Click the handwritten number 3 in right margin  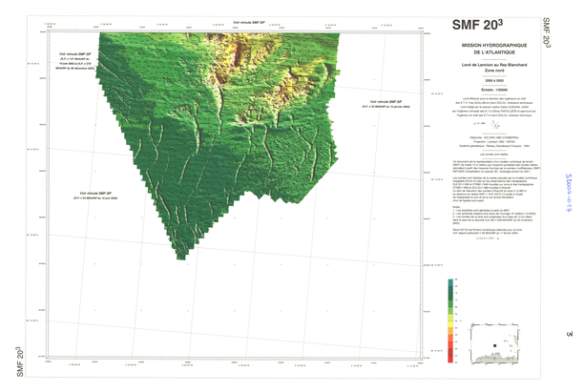pos(569,334)
